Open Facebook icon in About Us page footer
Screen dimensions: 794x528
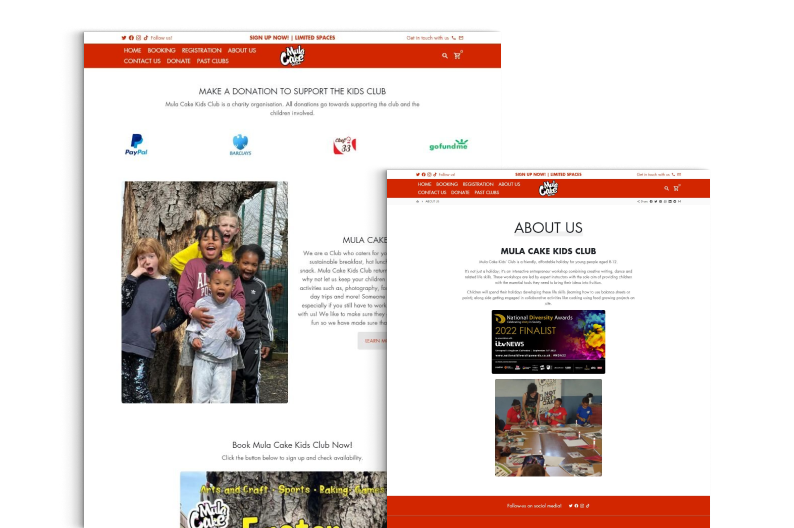click(x=576, y=506)
